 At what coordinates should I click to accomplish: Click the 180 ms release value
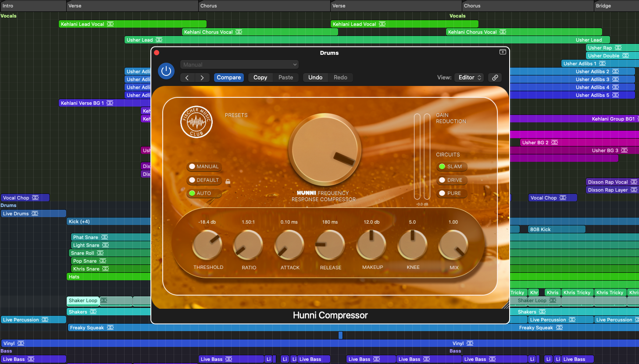click(x=330, y=222)
